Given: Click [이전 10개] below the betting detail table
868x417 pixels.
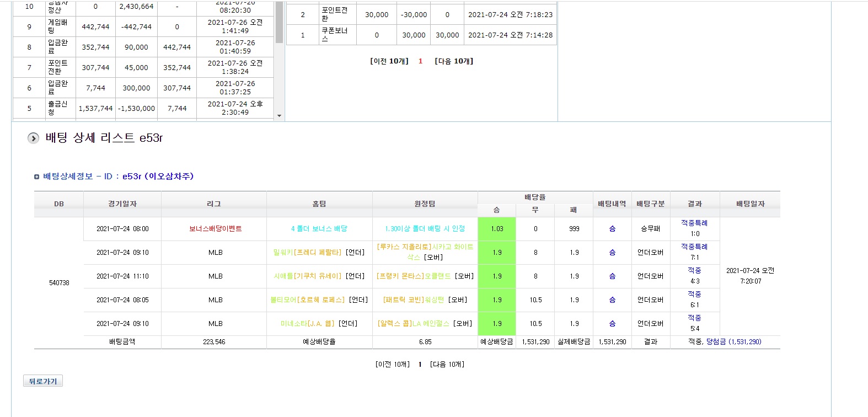Looking at the screenshot, I should tap(393, 365).
